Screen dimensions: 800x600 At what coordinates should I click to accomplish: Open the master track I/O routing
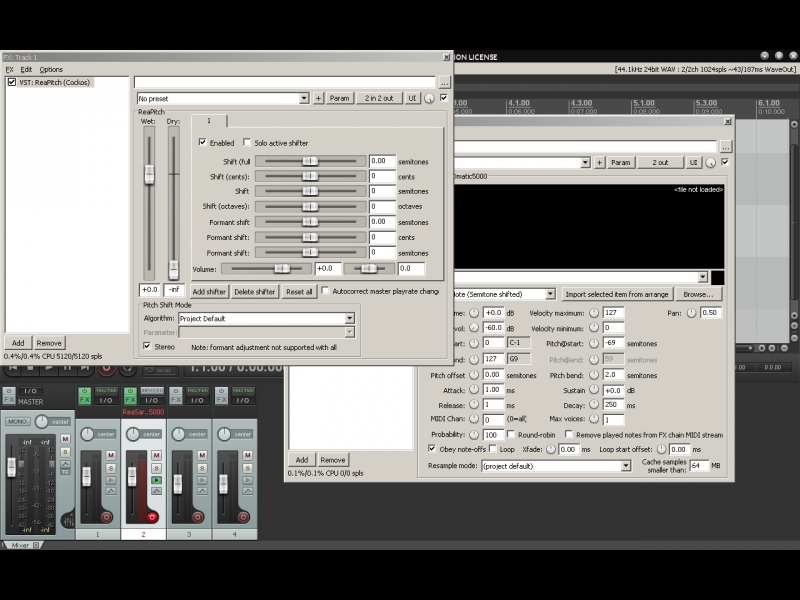coord(31,391)
